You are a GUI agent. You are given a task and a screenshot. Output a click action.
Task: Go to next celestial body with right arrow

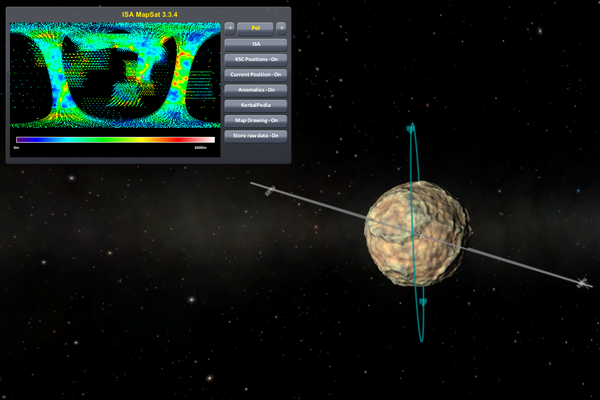281,28
